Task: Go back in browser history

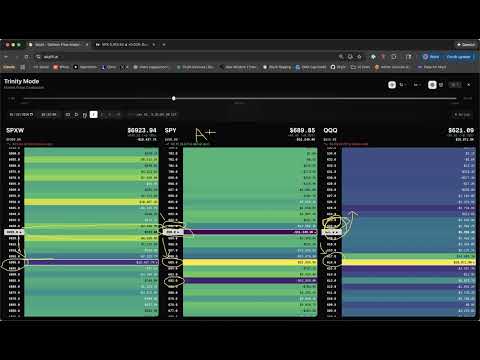Action: click(x=6, y=57)
